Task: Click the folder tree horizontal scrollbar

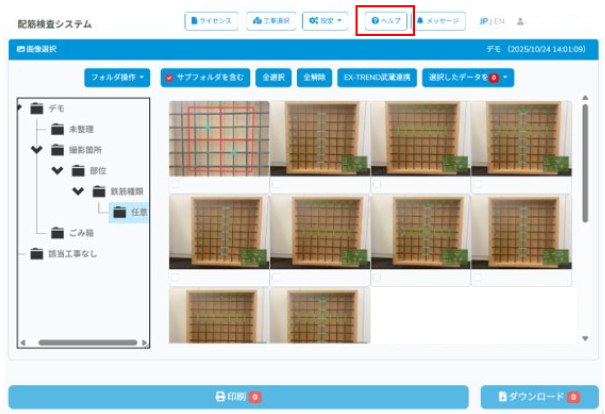Action: click(83, 342)
